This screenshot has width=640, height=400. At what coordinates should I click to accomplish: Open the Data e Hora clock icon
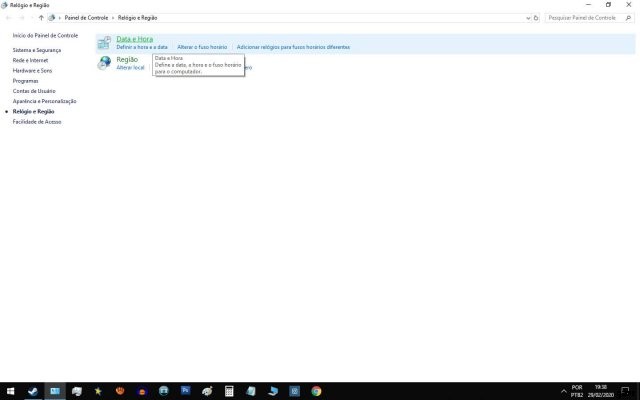tap(105, 42)
